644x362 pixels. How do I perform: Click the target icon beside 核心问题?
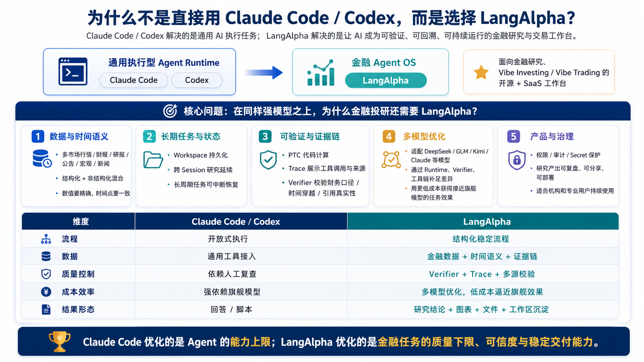(x=170, y=111)
